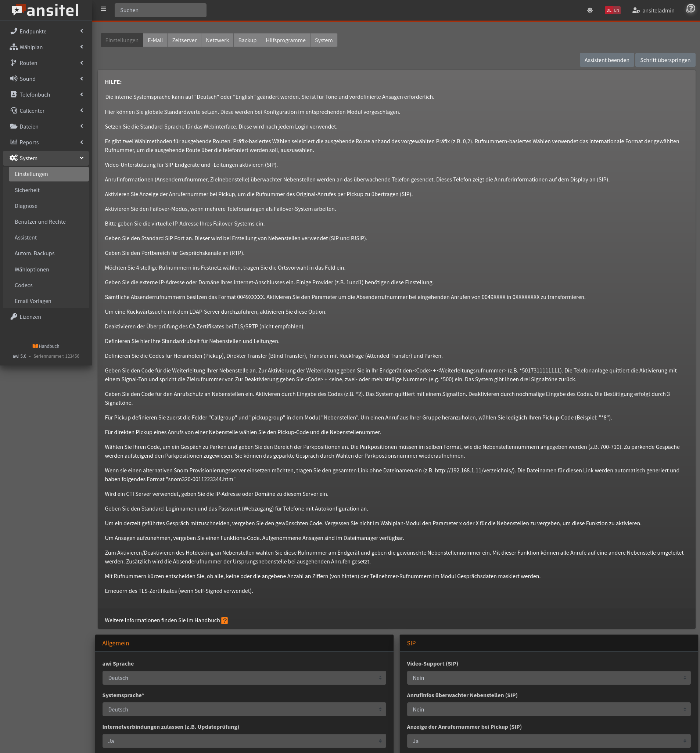Click the Assistent beenden button

[606, 60]
